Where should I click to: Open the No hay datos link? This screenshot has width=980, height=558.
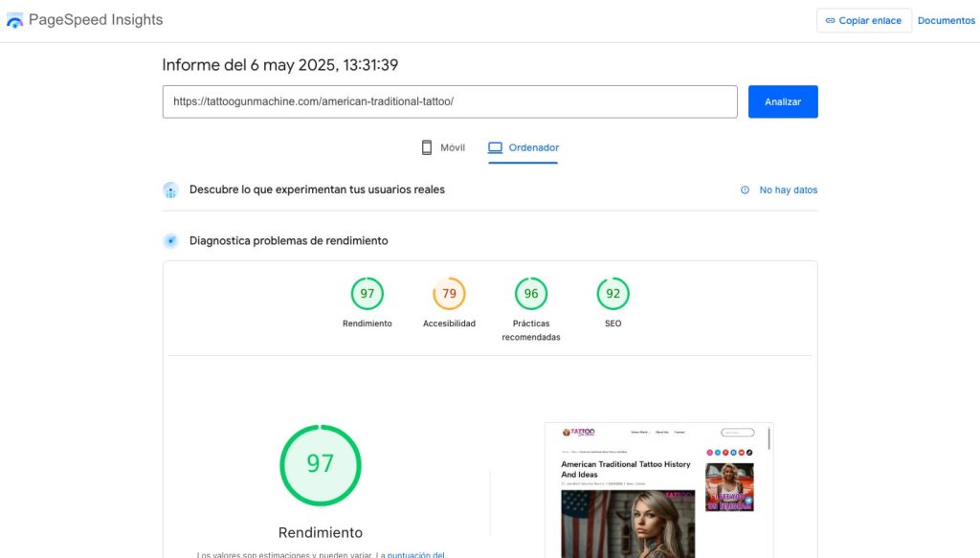coord(788,190)
